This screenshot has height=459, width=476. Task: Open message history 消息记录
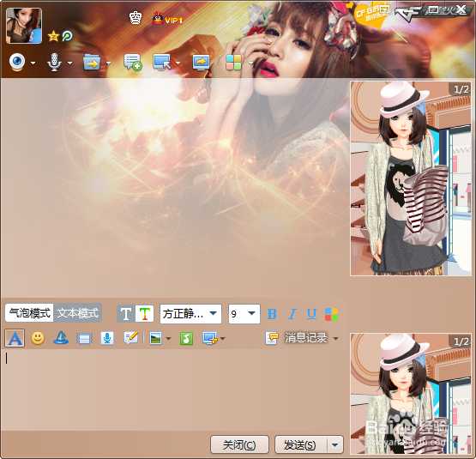[x=305, y=338]
